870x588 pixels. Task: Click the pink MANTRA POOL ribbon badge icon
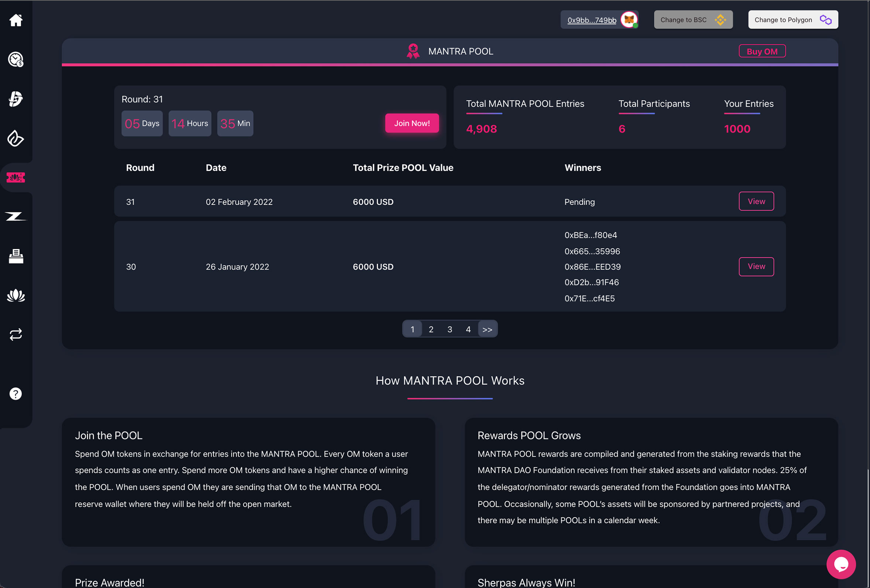(413, 51)
